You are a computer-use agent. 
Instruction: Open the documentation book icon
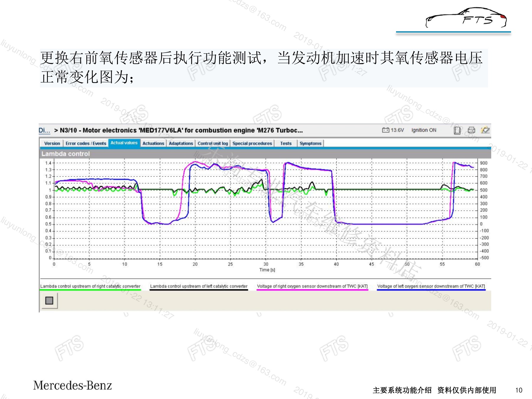[457, 130]
